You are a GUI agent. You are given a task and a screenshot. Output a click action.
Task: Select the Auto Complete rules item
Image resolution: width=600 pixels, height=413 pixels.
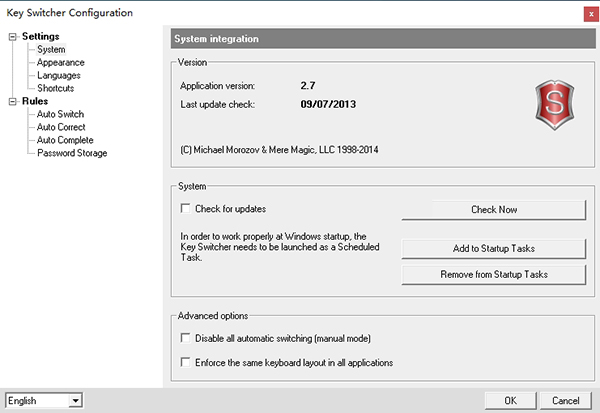(x=65, y=140)
